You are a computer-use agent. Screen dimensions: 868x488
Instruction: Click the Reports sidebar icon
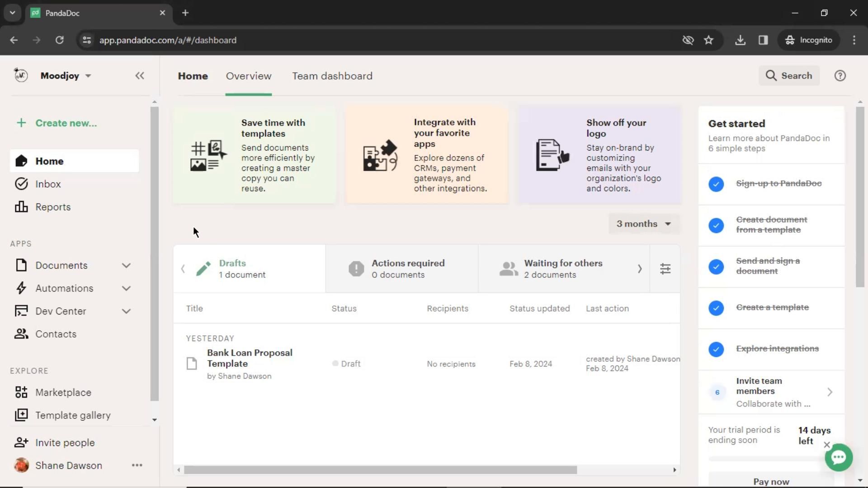click(21, 207)
